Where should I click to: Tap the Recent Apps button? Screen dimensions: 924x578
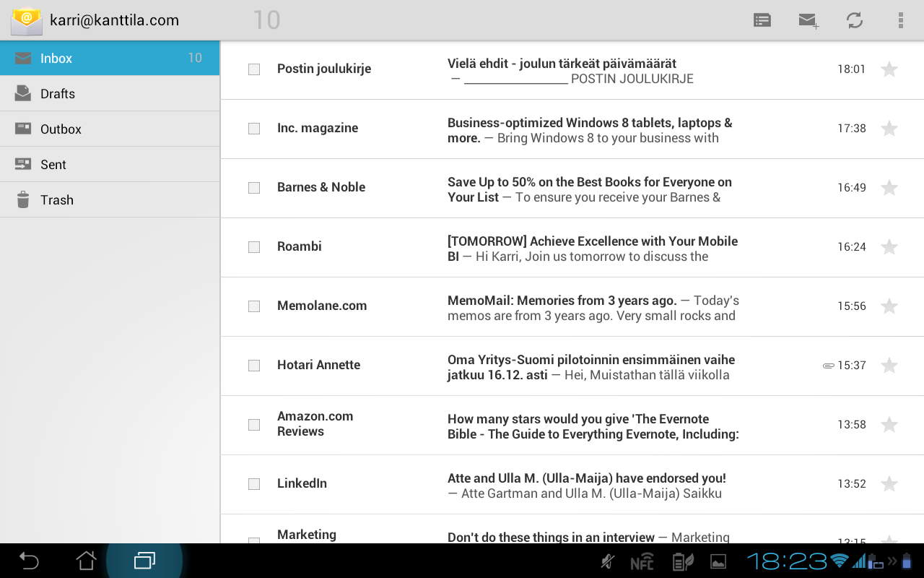pos(144,561)
